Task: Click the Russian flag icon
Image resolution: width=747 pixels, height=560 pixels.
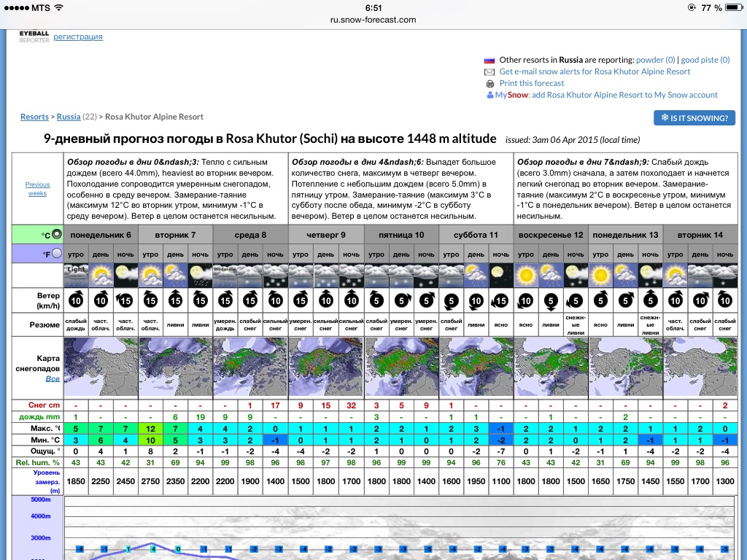Action: [x=489, y=61]
